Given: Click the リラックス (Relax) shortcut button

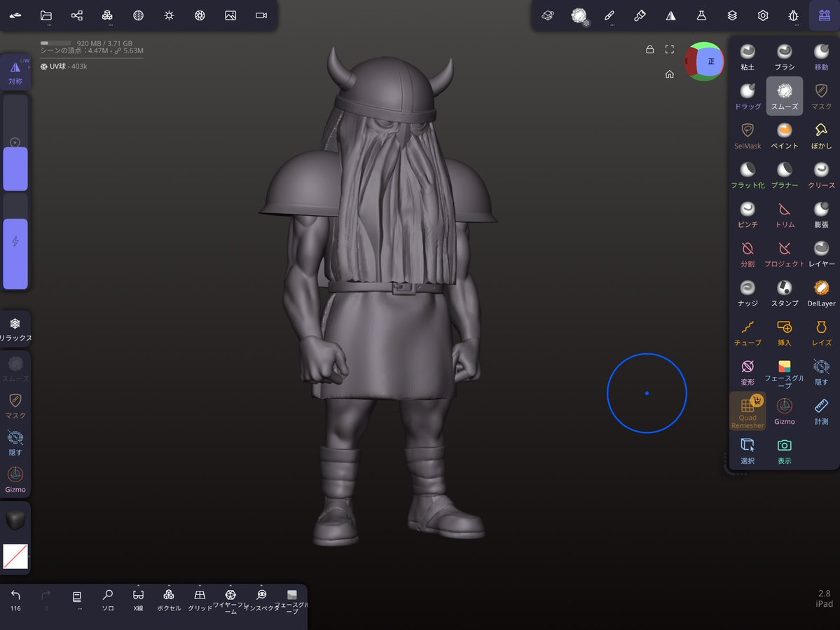Looking at the screenshot, I should click(15, 329).
